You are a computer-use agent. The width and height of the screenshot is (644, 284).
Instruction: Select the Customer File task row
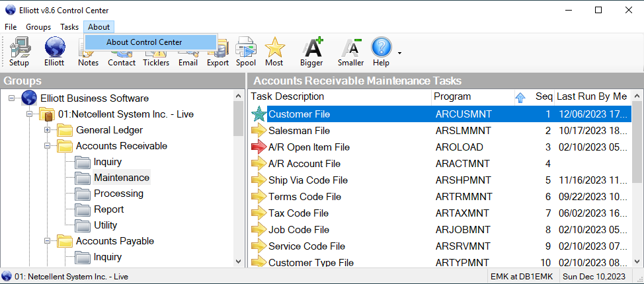[x=440, y=114]
